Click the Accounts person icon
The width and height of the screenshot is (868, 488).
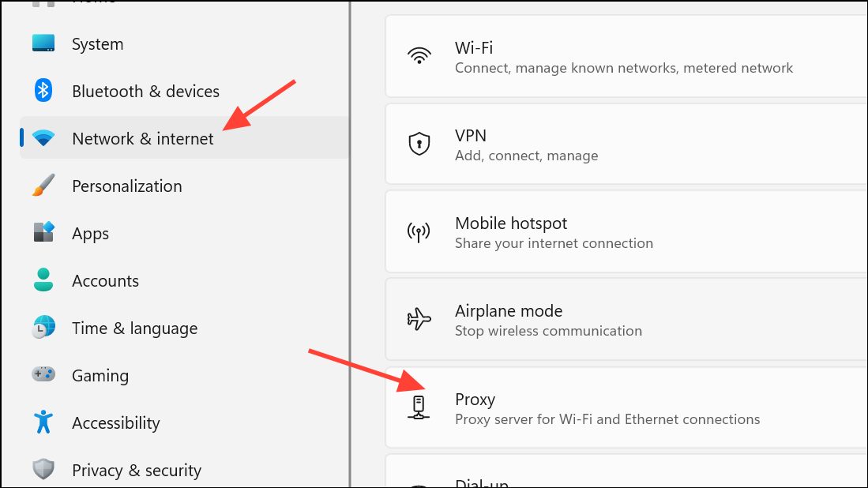point(42,280)
